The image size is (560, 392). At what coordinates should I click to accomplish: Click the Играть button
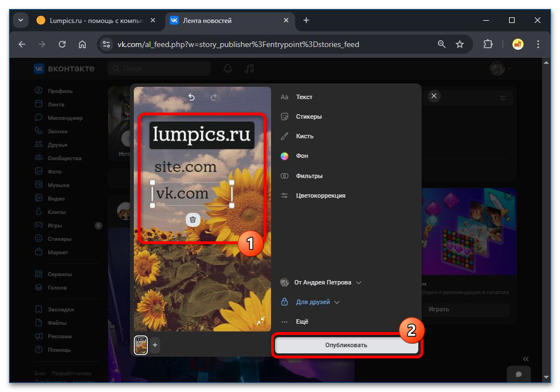coord(439,310)
